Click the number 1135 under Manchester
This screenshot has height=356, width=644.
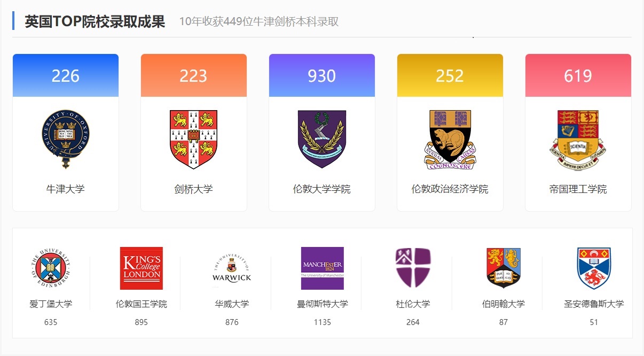(323, 322)
